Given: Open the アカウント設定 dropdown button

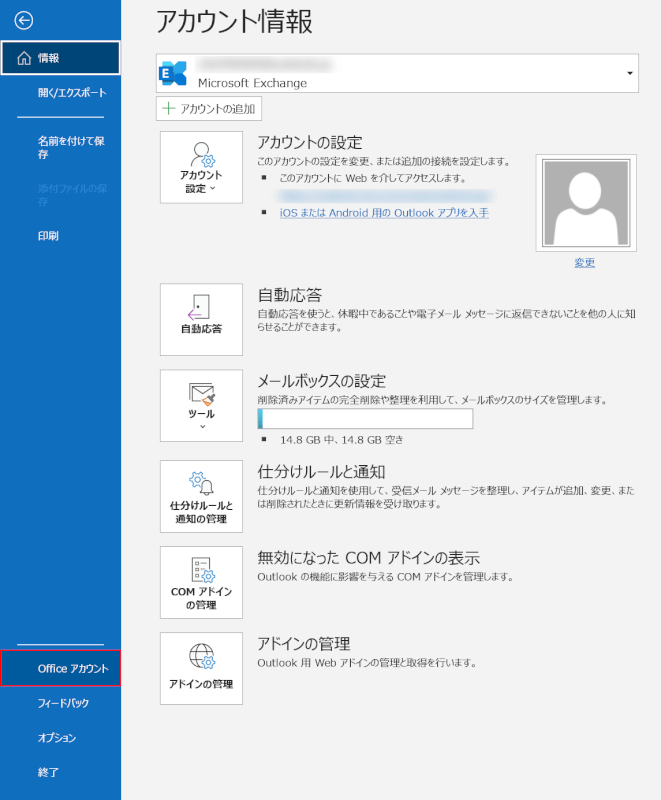Looking at the screenshot, I should tap(201, 167).
